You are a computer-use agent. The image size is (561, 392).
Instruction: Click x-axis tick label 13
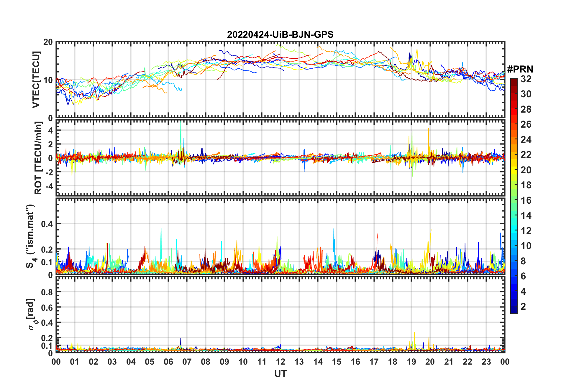(299, 362)
